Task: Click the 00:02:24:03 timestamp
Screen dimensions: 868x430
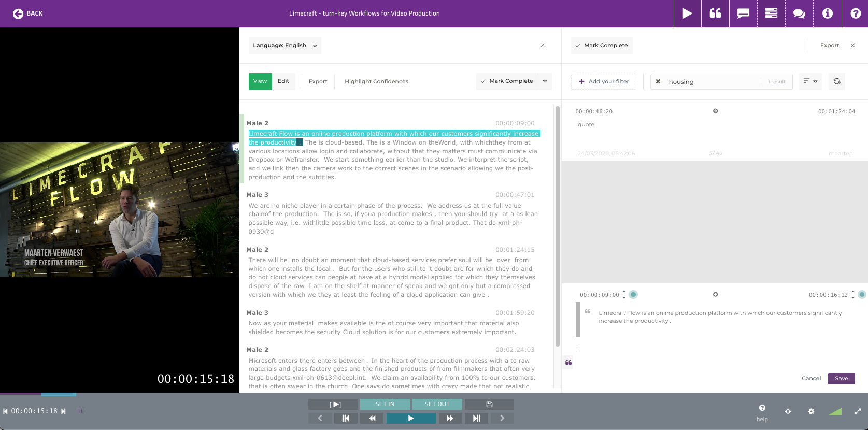Action: tap(515, 350)
